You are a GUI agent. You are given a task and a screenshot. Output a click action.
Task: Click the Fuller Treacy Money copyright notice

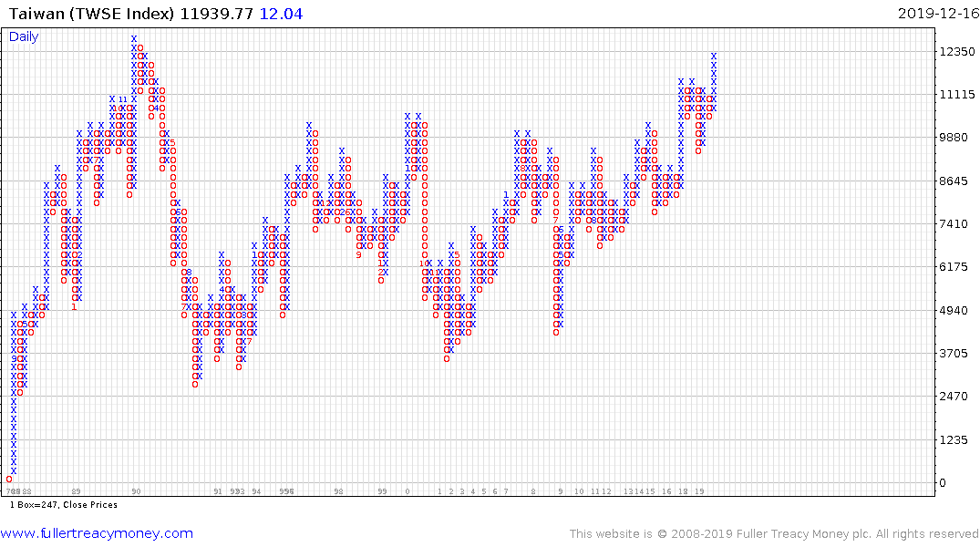click(x=774, y=534)
